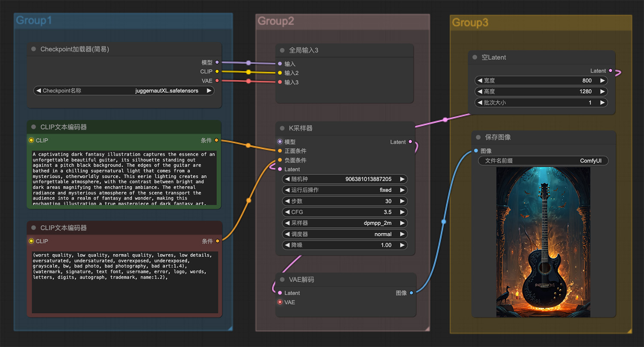This screenshot has width=644, height=347.
Task: Collapse the K采样器 node via its dot
Action: (282, 128)
